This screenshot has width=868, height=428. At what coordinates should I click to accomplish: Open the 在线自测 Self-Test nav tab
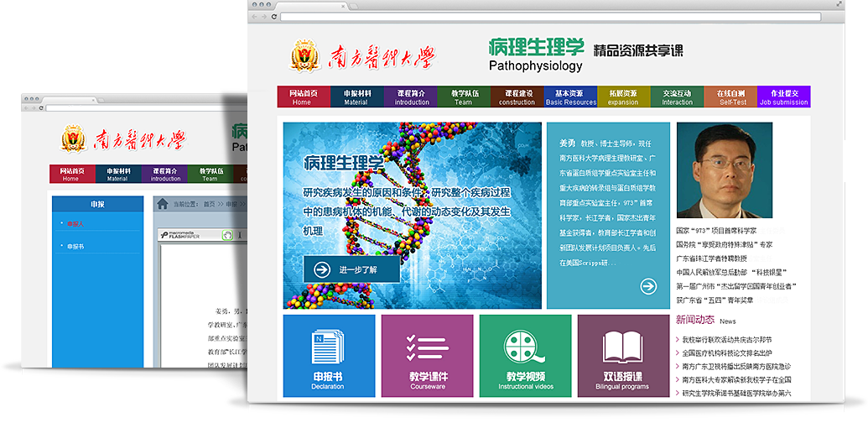coord(731,97)
